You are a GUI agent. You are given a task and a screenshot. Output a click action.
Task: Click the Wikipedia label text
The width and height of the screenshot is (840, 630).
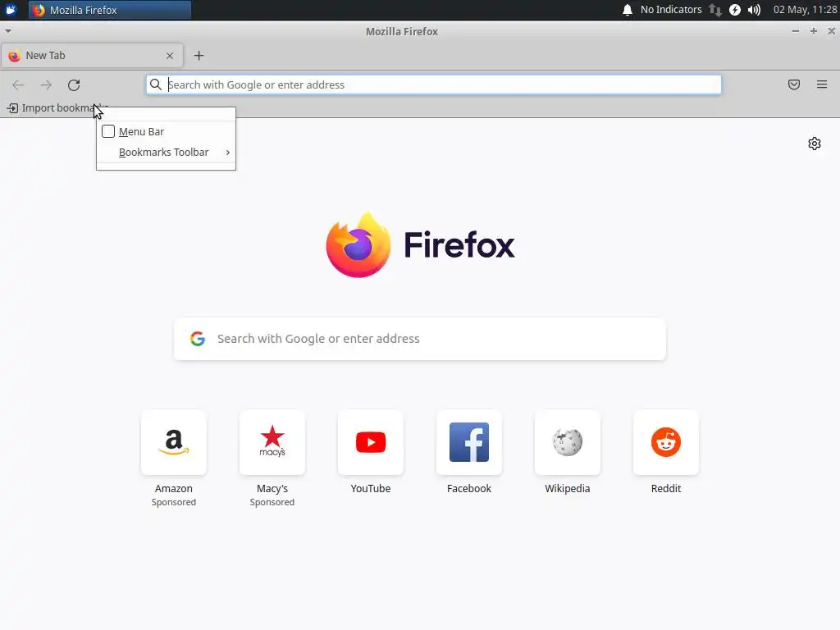click(x=568, y=489)
